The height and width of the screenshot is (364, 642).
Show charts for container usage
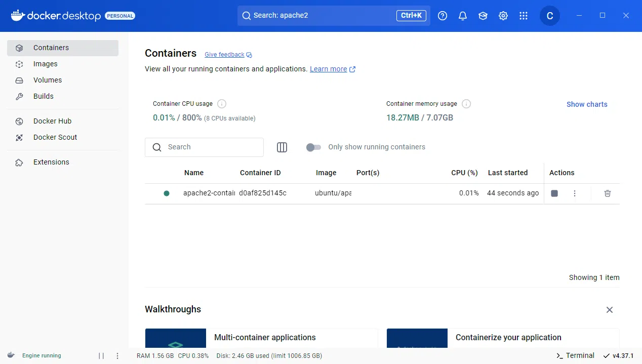pyautogui.click(x=587, y=104)
